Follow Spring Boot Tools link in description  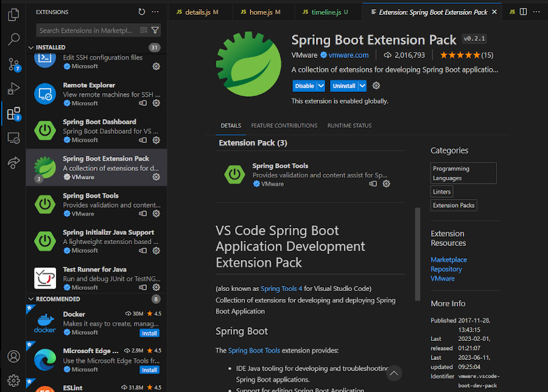[x=254, y=351]
